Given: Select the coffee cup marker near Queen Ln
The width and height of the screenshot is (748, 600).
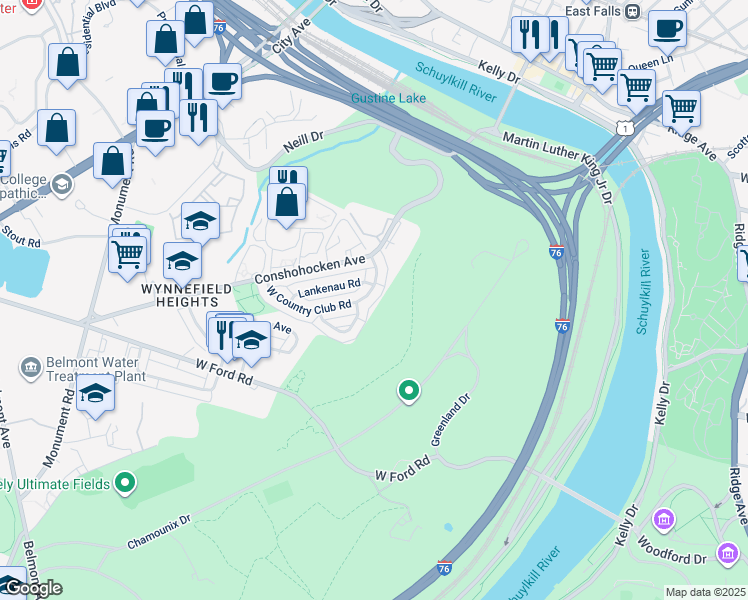Looking at the screenshot, I should pos(667,32).
